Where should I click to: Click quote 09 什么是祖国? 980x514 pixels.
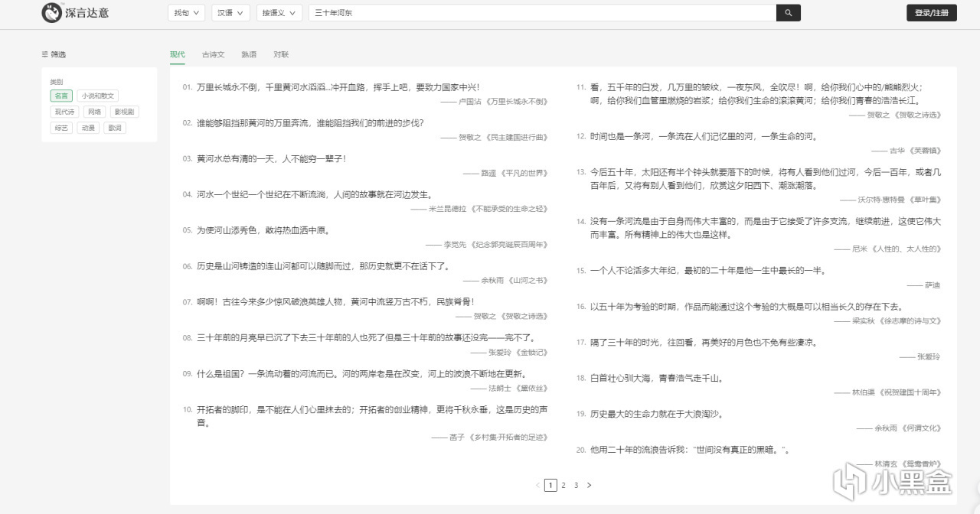[x=362, y=373]
